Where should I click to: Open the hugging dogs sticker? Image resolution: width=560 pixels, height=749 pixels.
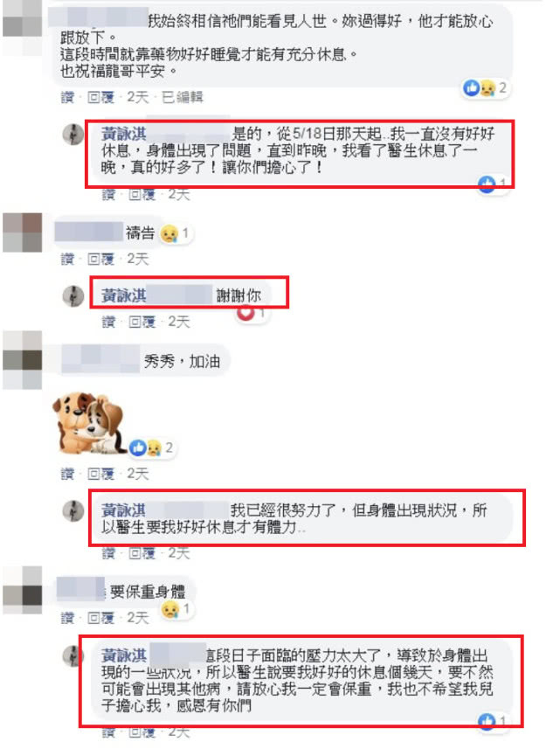[x=88, y=423]
